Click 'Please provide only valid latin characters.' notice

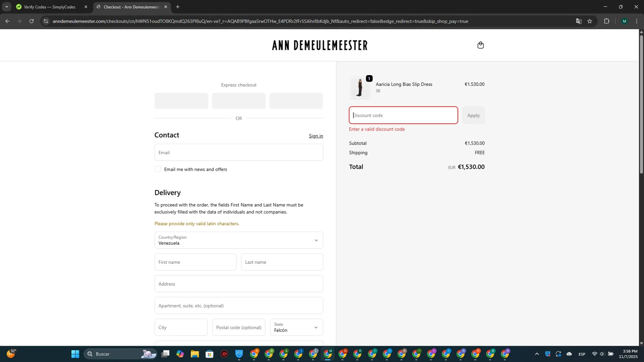point(197,223)
